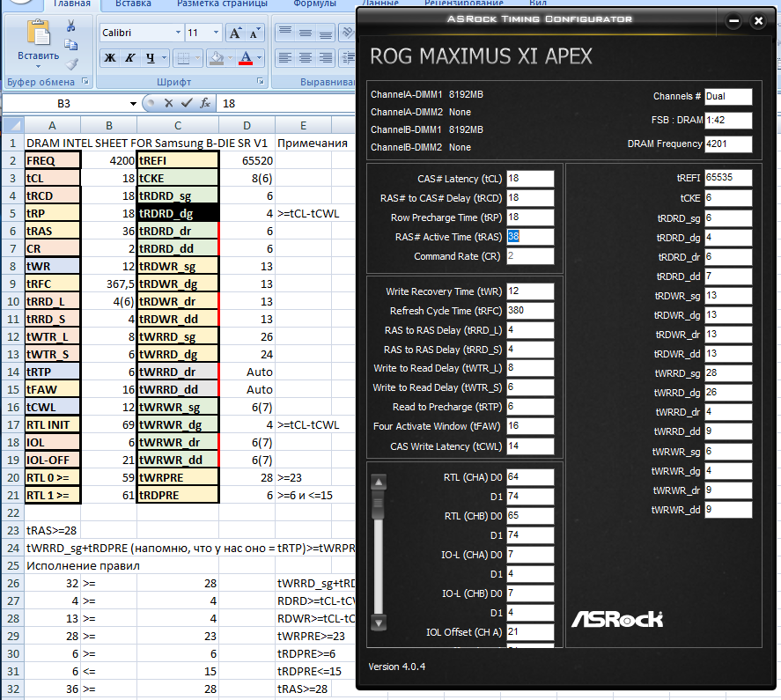Click the middle vertical align icon

(x=306, y=33)
